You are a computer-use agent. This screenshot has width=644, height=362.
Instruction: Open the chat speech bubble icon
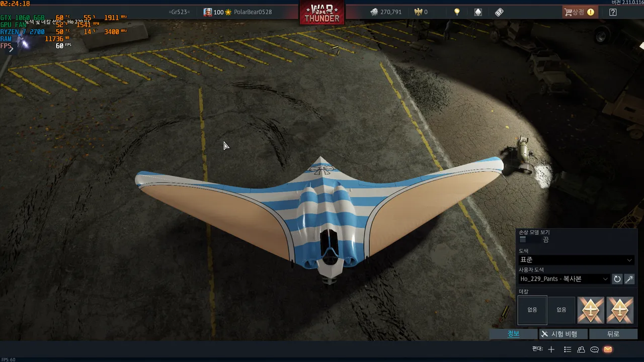tap(594, 349)
